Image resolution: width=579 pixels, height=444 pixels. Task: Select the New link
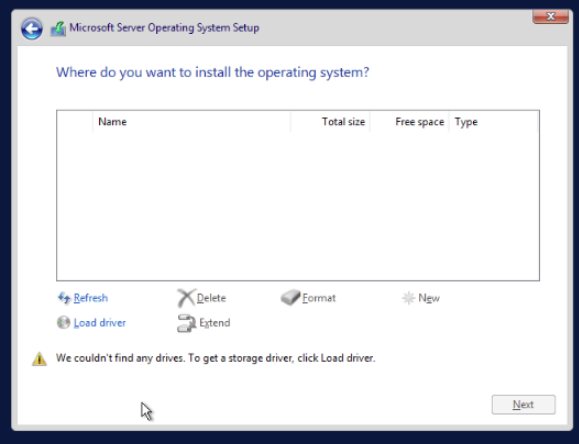(x=429, y=298)
